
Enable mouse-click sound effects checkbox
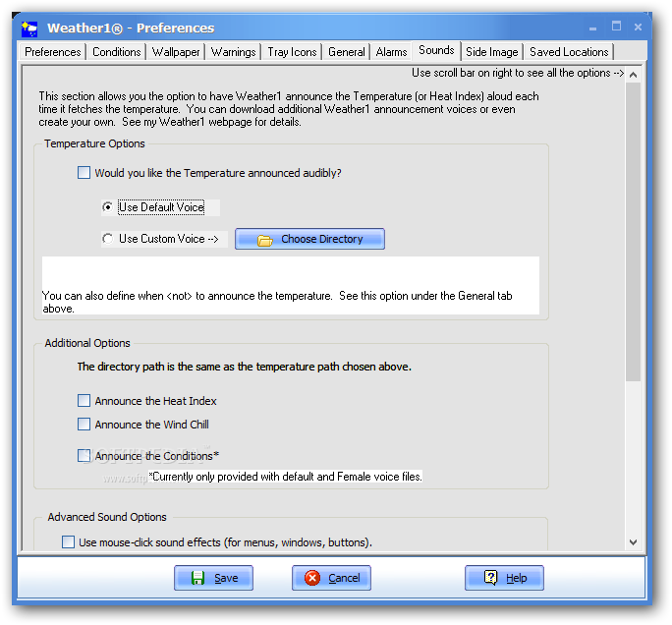click(x=68, y=541)
